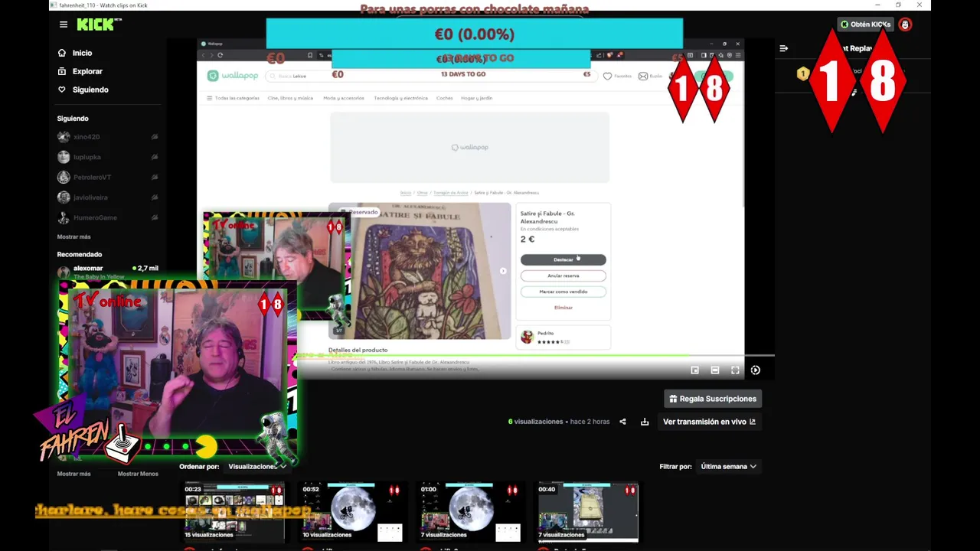Open user profile avatar menu
Viewport: 980px width, 551px height.
point(905,24)
